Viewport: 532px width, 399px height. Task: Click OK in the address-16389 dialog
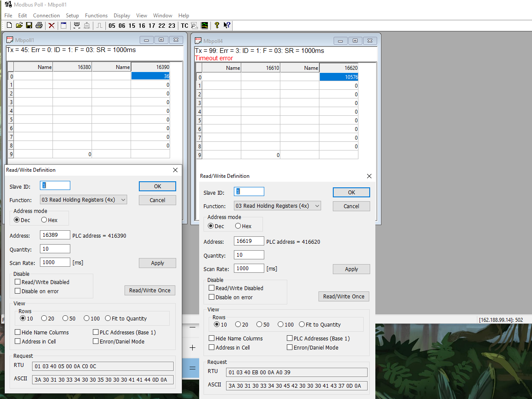coord(158,186)
